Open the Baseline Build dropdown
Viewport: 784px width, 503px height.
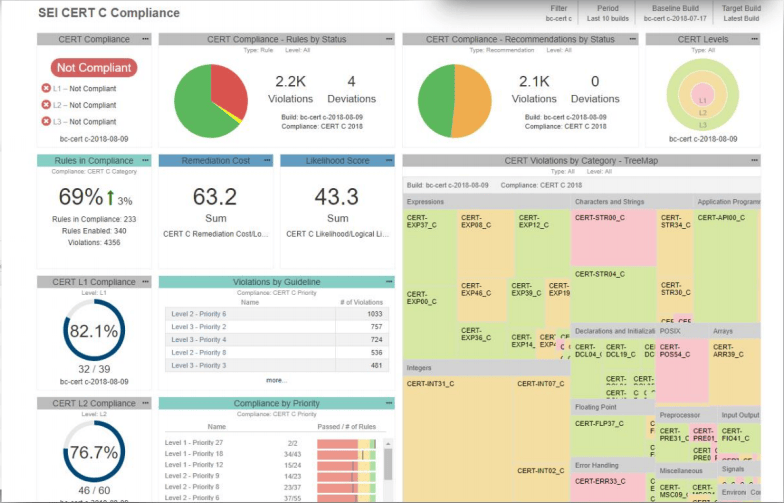675,14
